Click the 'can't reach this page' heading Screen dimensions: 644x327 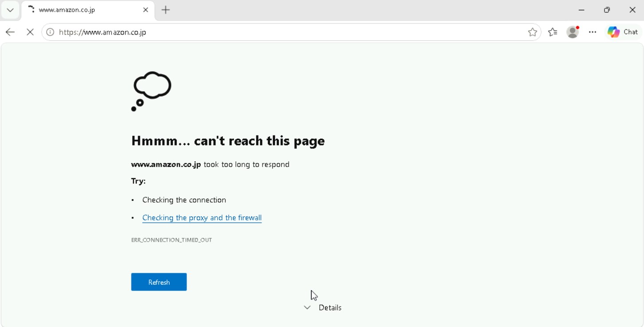click(x=228, y=141)
